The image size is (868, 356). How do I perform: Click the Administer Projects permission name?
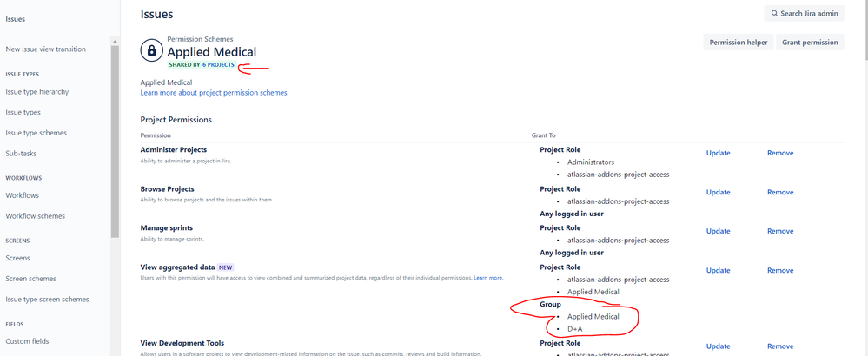(x=174, y=150)
